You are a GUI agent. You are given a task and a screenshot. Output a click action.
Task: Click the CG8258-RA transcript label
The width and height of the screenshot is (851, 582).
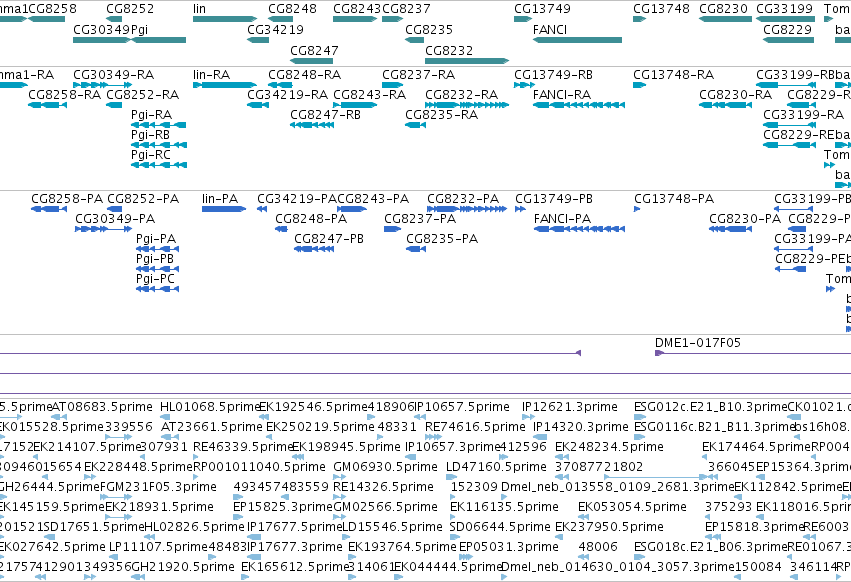pyautogui.click(x=65, y=94)
